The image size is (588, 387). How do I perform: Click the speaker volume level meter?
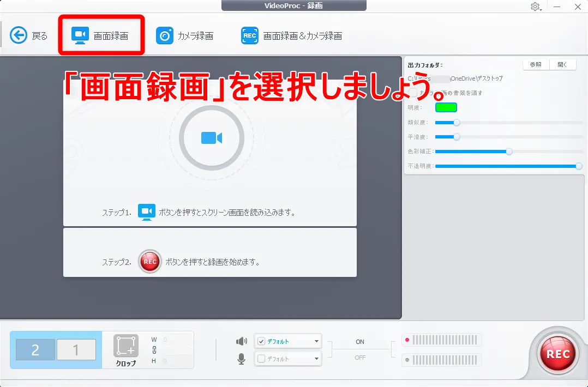[x=441, y=340]
